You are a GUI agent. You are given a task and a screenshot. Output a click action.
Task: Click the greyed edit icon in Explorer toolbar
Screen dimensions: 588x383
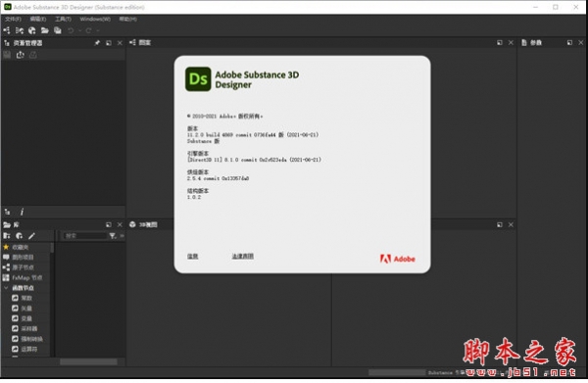point(33,55)
